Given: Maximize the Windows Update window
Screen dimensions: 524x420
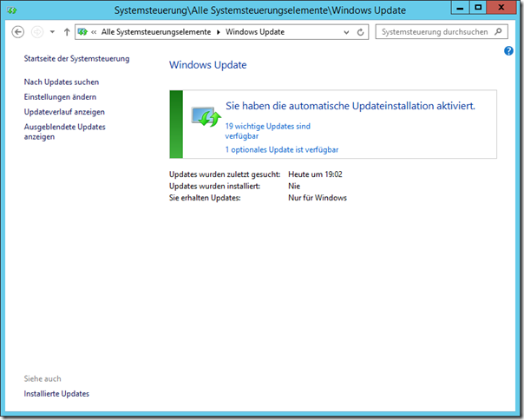Looking at the screenshot, I should [478, 8].
